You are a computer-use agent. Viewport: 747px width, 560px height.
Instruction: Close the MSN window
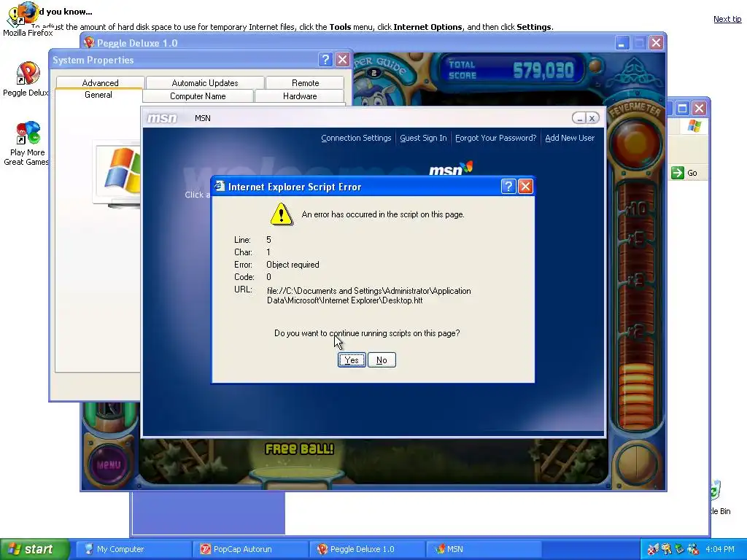pyautogui.click(x=592, y=118)
